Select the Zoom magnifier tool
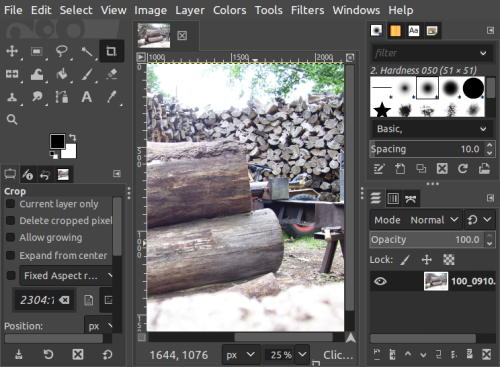This screenshot has height=367, width=500. pos(12,119)
